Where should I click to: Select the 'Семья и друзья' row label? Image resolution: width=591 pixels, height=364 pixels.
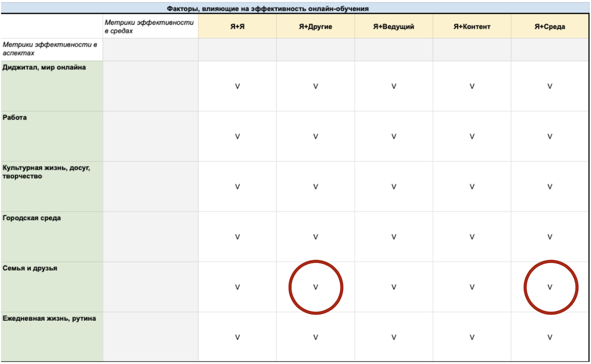point(52,287)
